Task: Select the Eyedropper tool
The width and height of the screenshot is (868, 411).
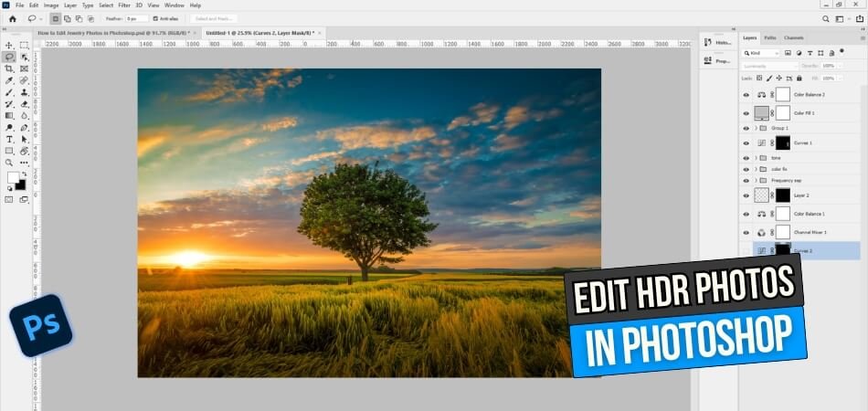Action: click(9, 80)
